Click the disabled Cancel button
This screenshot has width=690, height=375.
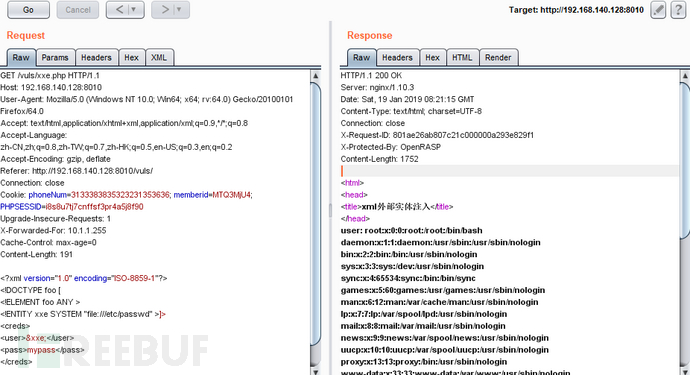pyautogui.click(x=78, y=10)
